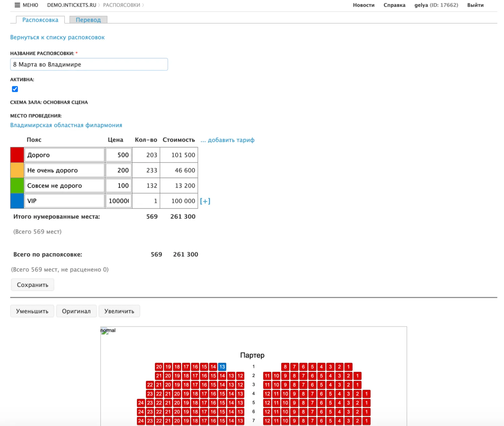Screen dimensions: 504x426
Task: Click the добавить тариф link
Action: click(231, 140)
